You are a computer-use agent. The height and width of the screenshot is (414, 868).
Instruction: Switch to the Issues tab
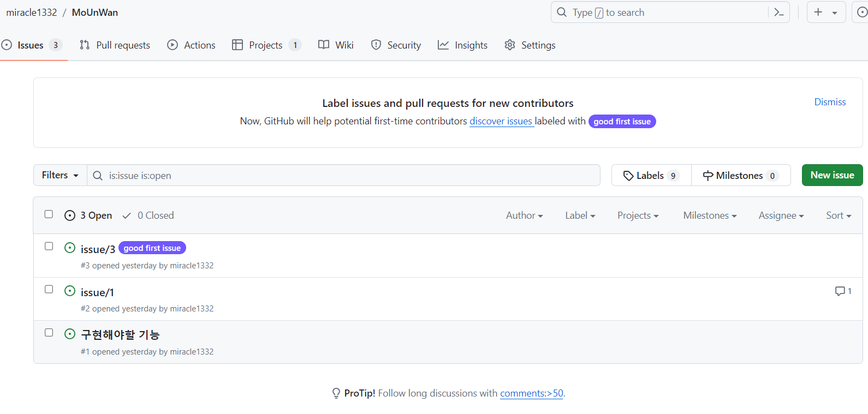pos(32,45)
